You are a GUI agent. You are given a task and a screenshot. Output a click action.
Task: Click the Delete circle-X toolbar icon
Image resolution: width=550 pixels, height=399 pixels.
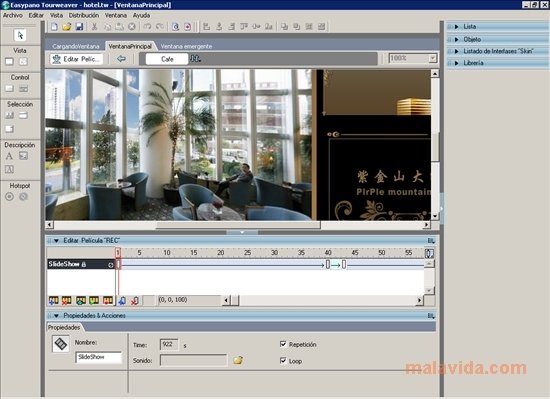132,27
